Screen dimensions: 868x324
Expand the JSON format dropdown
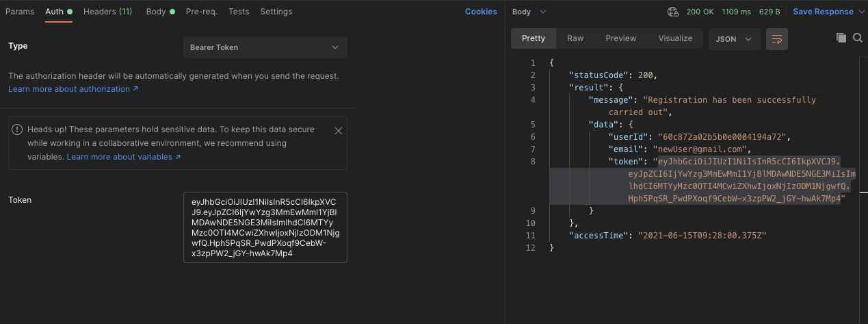coord(733,39)
